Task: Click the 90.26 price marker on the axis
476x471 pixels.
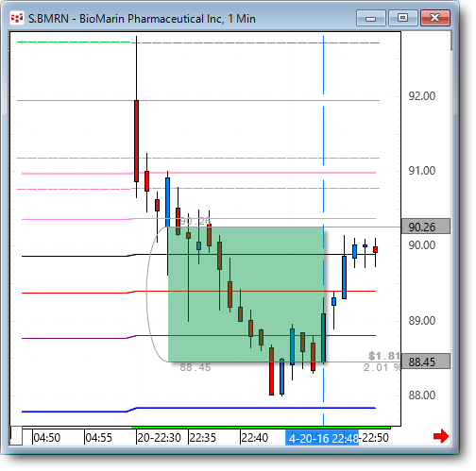Action: 426,227
